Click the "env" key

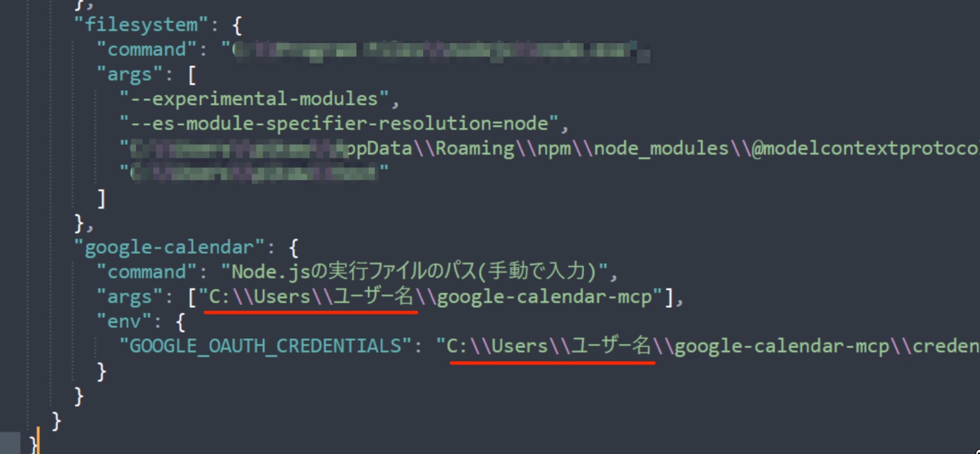coord(124,322)
